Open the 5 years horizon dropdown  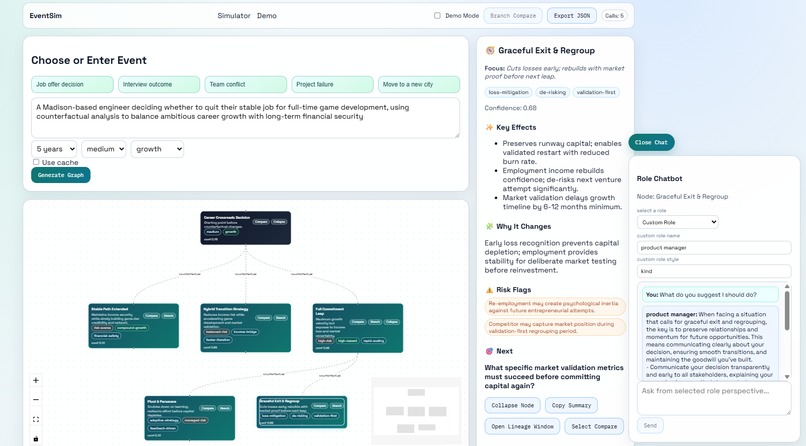click(x=54, y=149)
